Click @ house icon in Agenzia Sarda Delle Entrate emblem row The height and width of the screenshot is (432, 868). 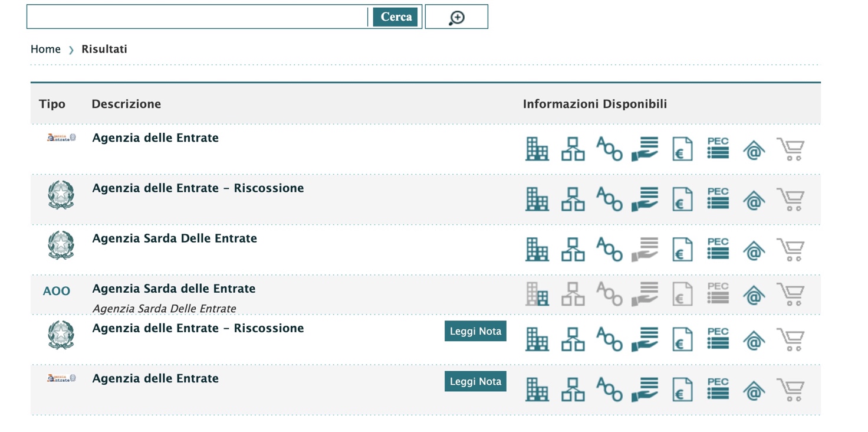point(754,250)
